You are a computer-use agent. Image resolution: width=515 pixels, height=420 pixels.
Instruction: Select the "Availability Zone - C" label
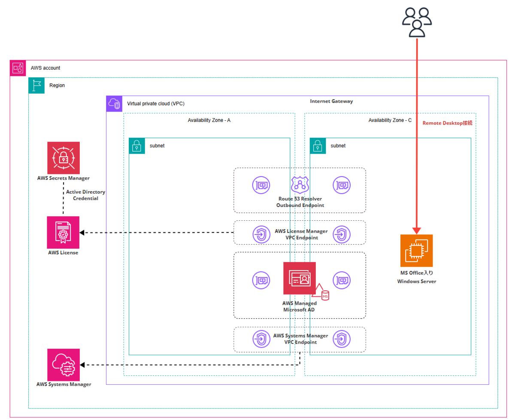tap(390, 120)
